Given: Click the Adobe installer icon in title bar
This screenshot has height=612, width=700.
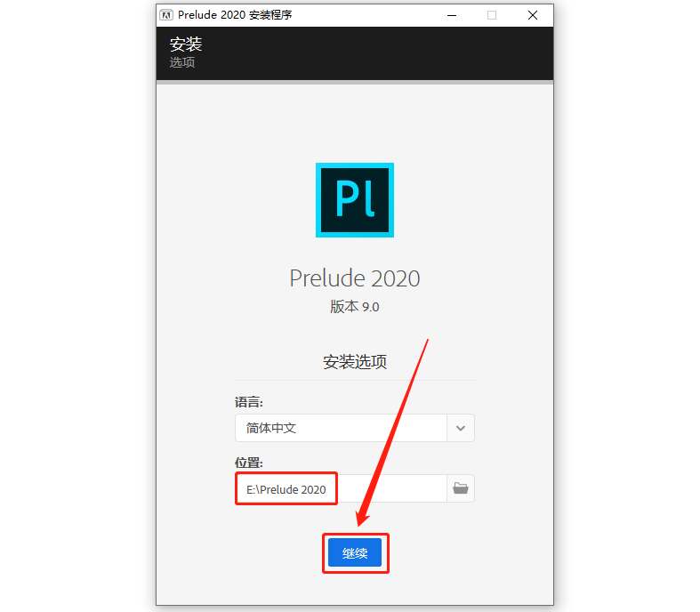Looking at the screenshot, I should point(166,15).
